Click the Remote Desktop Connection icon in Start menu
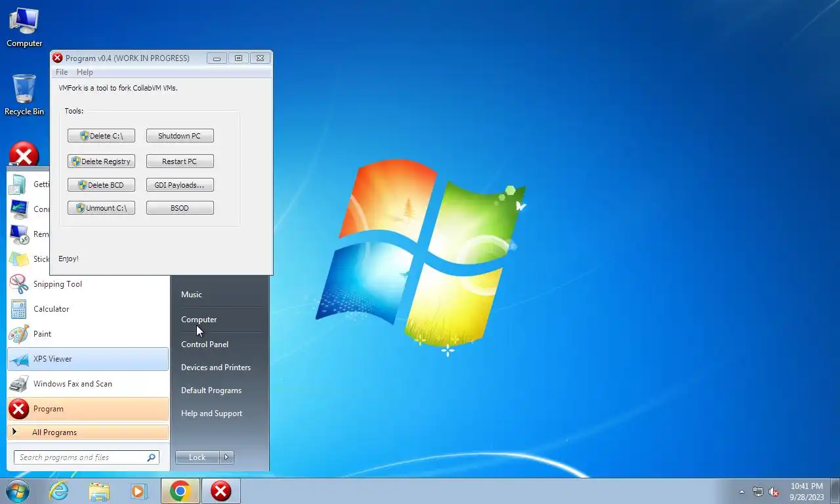 click(x=18, y=234)
